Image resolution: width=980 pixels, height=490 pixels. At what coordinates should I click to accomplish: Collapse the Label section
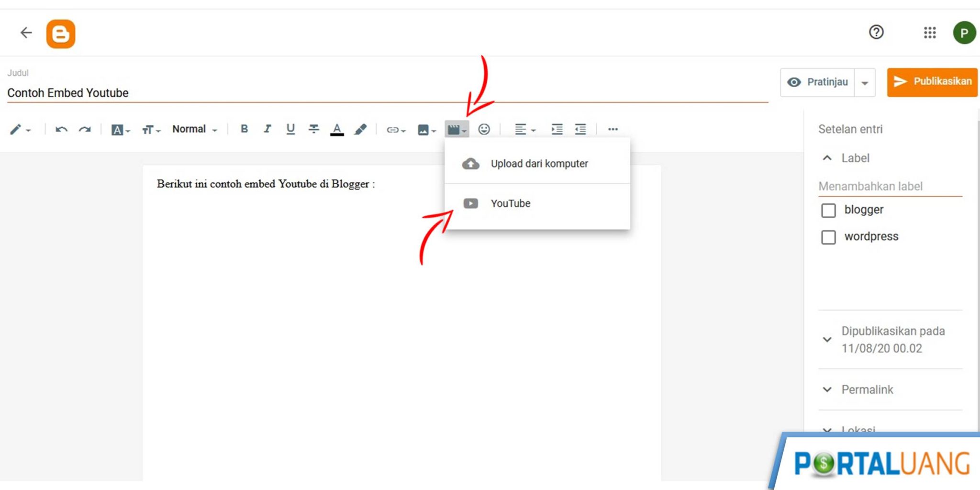tap(827, 158)
